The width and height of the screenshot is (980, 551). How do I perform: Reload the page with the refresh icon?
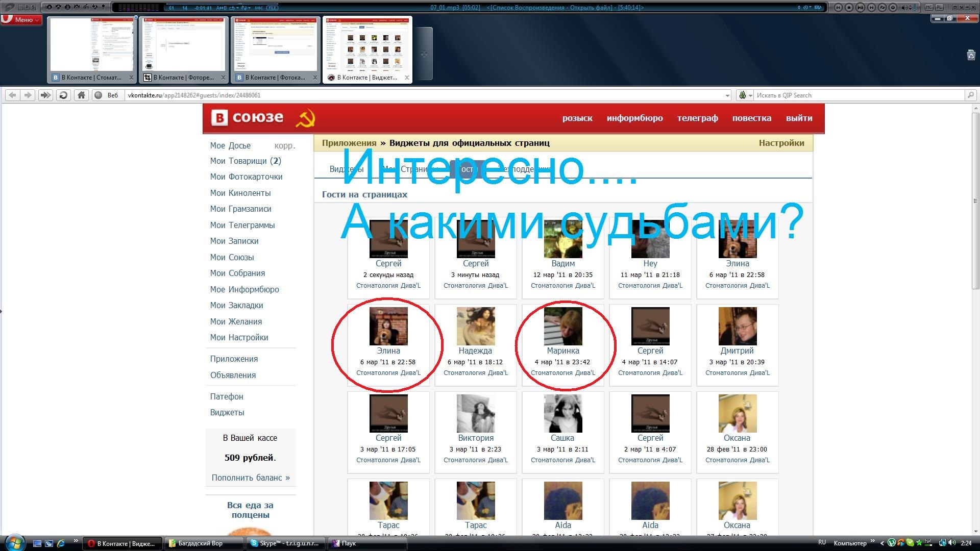63,95
